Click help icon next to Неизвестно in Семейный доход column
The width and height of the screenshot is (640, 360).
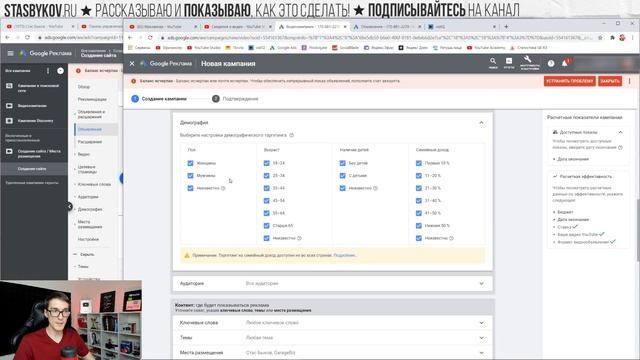click(x=451, y=238)
